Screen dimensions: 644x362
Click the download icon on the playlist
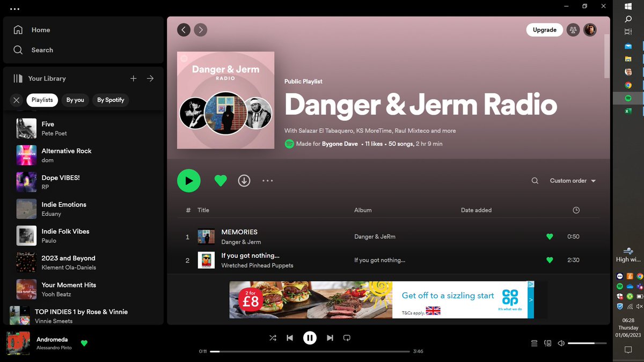244,181
